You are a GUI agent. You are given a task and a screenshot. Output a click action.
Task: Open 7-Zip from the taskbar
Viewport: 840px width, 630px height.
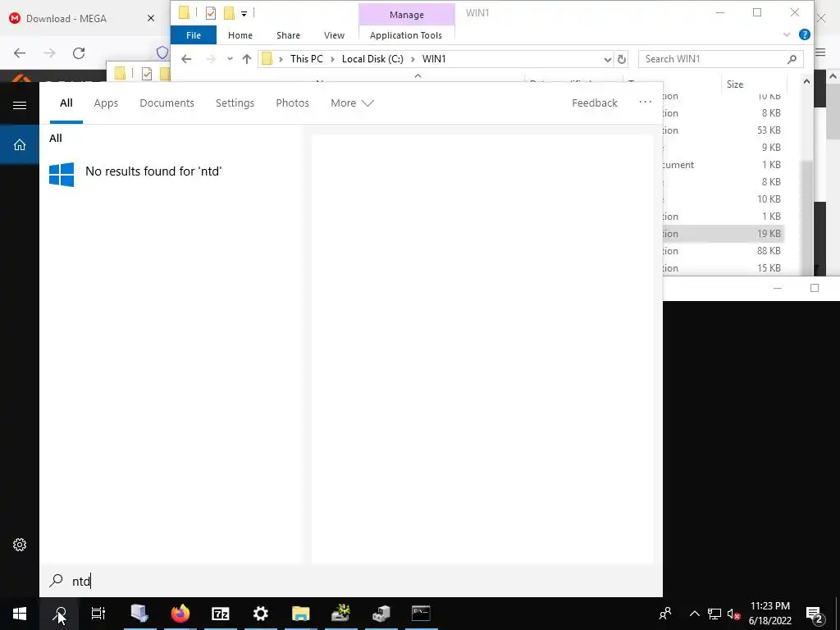220,614
